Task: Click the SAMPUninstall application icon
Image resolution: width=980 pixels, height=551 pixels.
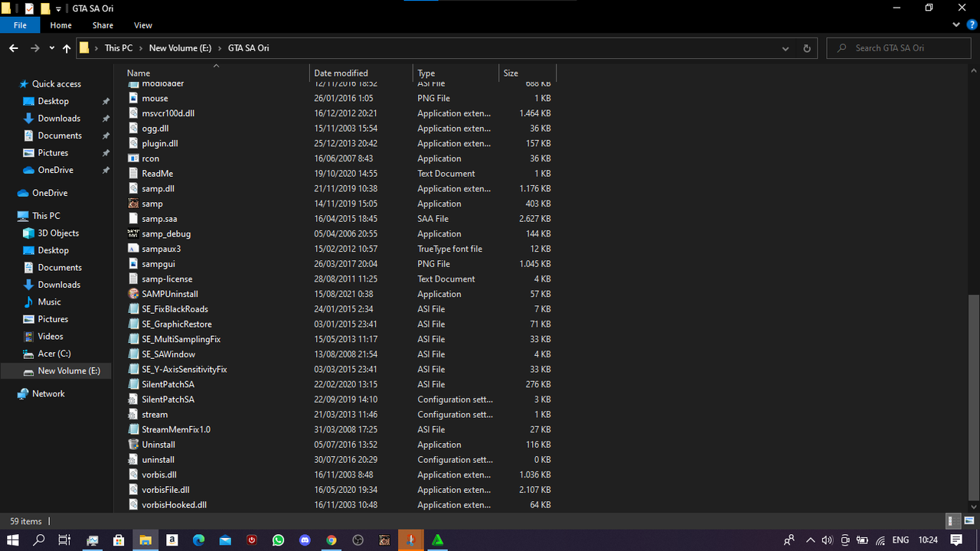Action: click(x=134, y=294)
